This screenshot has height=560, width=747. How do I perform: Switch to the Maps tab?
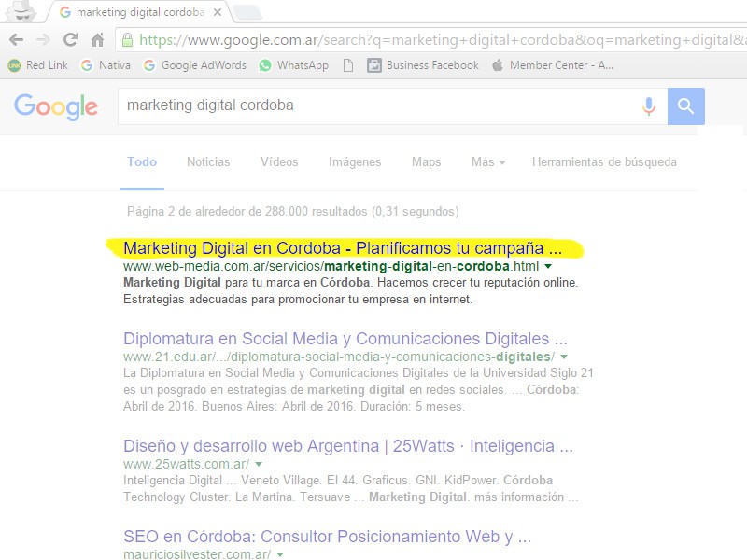(x=427, y=161)
